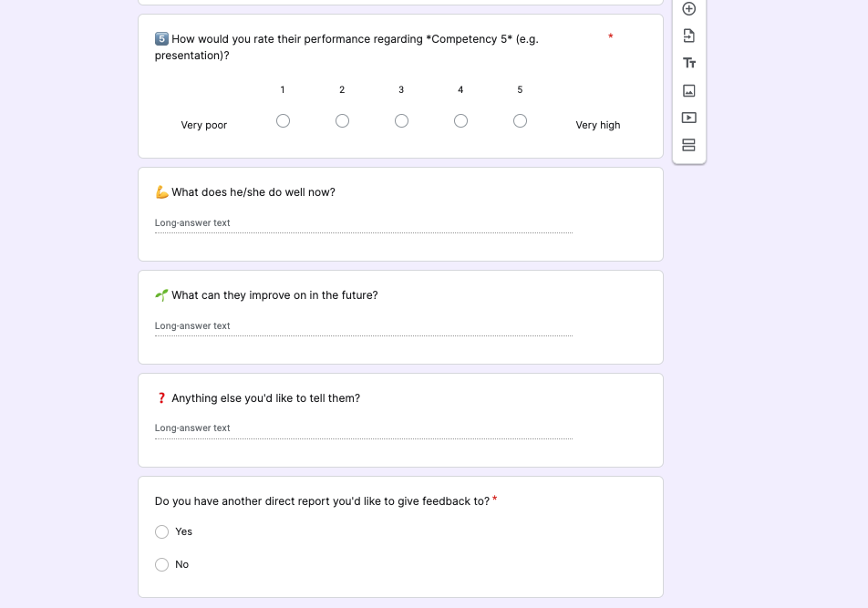Select rating 5 for Competency 5
868x608 pixels.
[x=520, y=121]
